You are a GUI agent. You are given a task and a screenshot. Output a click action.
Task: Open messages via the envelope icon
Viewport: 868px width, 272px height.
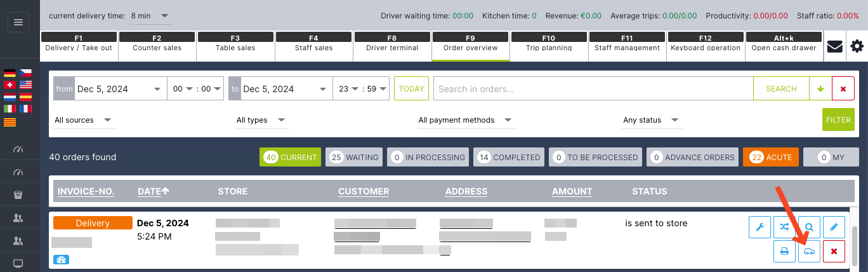pyautogui.click(x=834, y=46)
